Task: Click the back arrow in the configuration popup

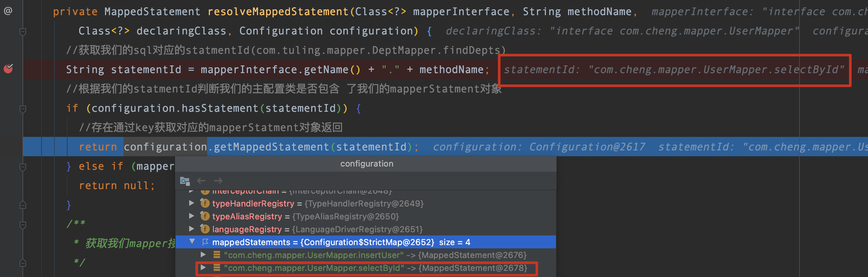Action: point(201,181)
